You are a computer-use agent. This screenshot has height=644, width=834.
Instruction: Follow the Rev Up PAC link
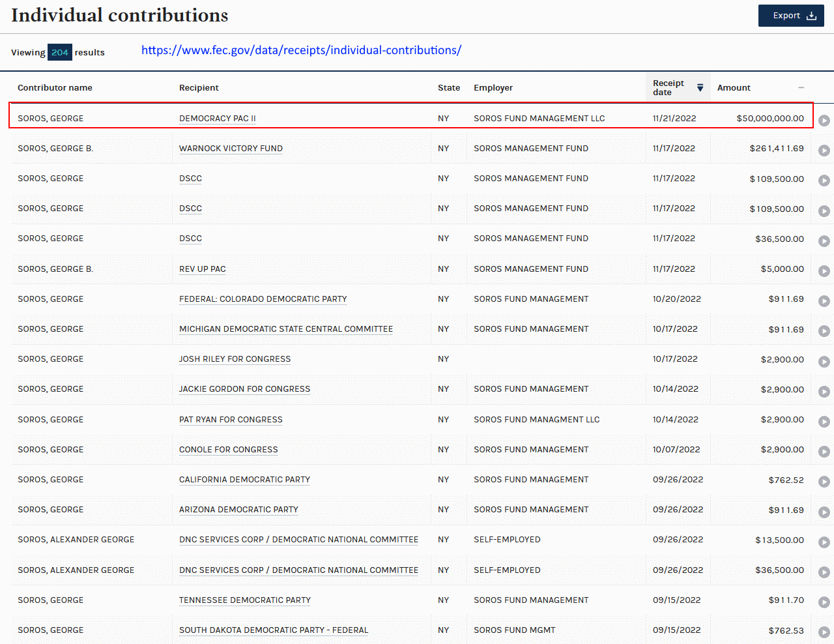203,269
